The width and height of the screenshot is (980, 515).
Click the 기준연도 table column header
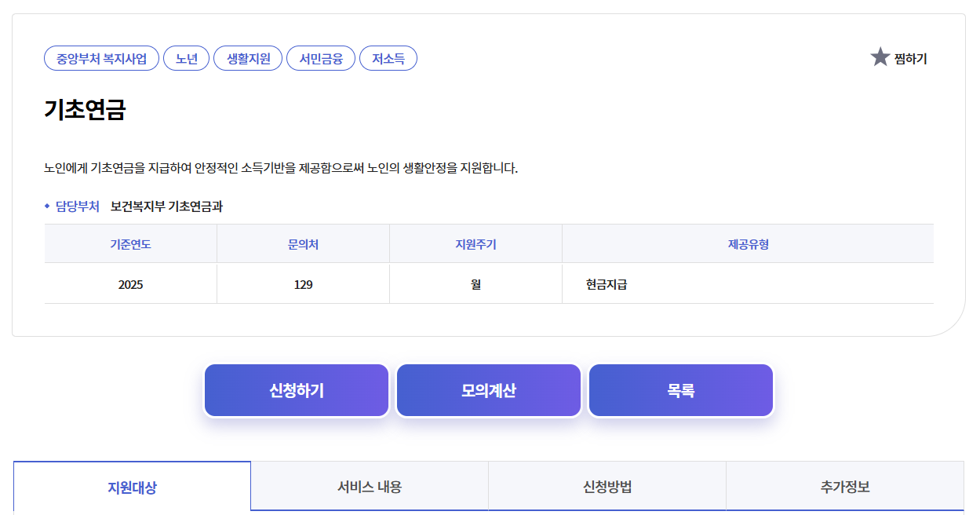tap(131, 243)
